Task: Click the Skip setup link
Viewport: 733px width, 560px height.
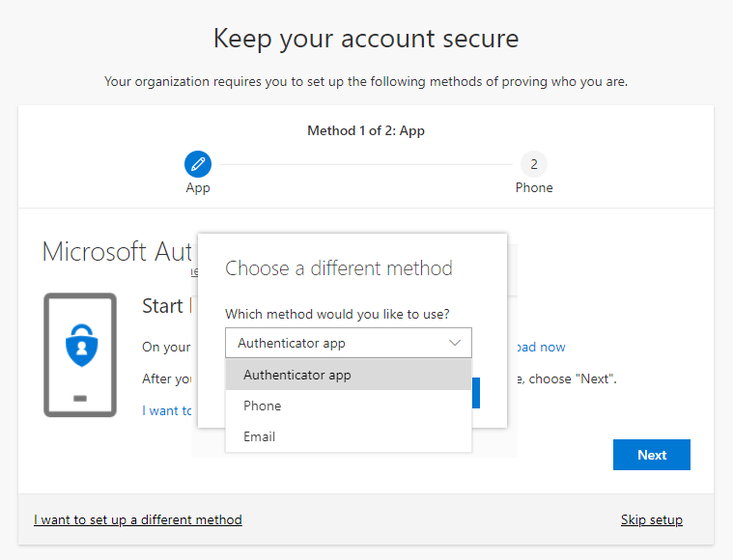Action: coord(651,519)
